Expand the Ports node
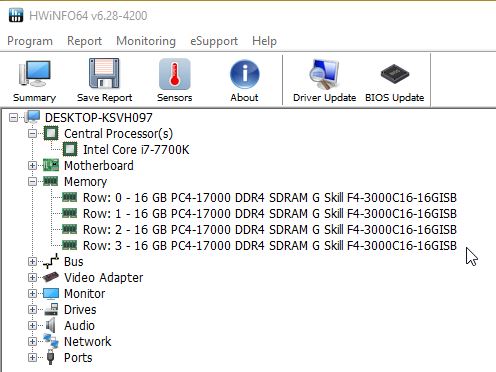Image resolution: width=496 pixels, height=372 pixels. click(x=32, y=358)
